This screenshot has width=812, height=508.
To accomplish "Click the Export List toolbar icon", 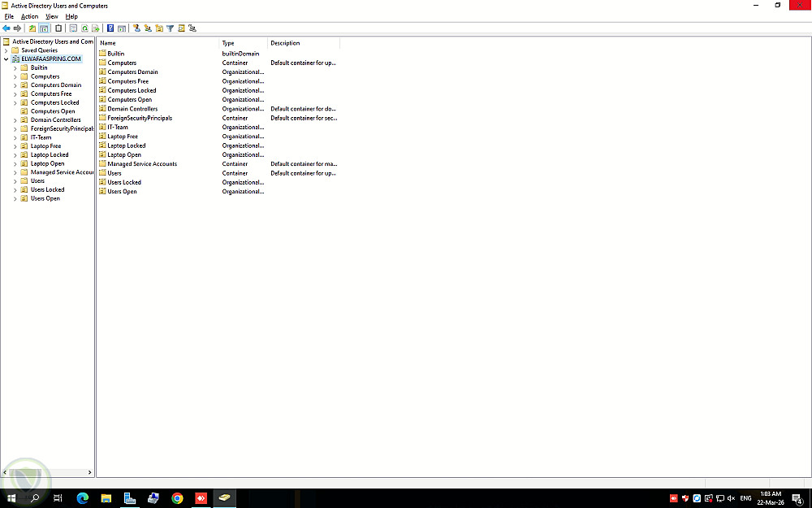I will point(96,28).
